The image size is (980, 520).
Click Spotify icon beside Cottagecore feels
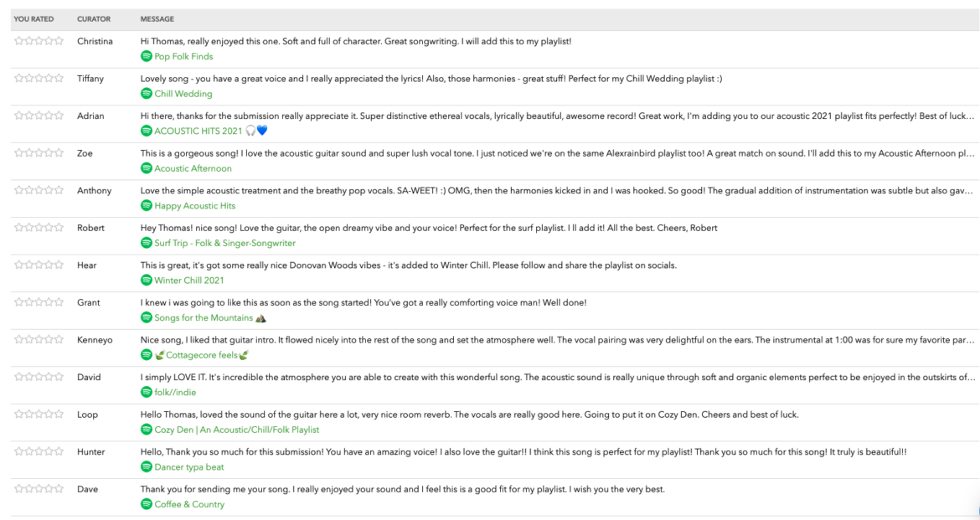click(147, 355)
